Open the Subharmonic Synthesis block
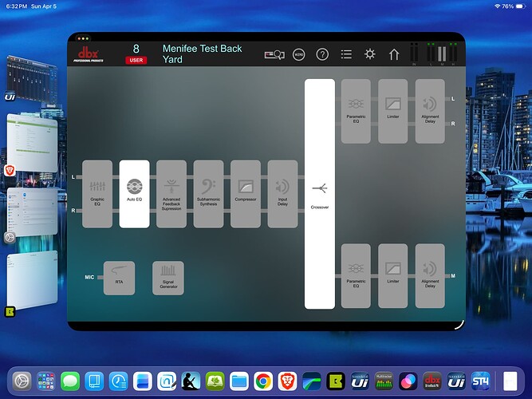 pyautogui.click(x=208, y=193)
